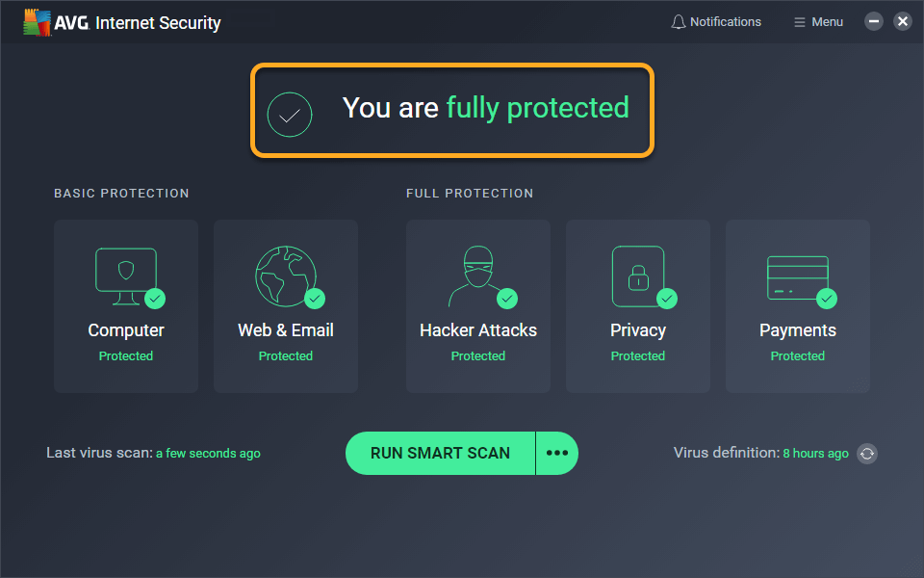Click the virus definition refresh icon
This screenshot has width=924, height=578.
866,453
